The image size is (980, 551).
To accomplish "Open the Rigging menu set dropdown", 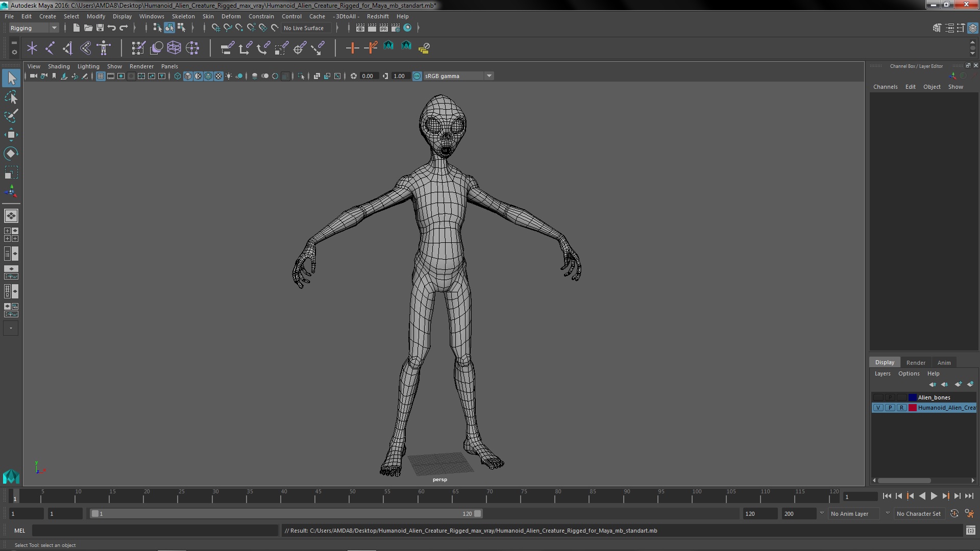I will click(x=34, y=28).
